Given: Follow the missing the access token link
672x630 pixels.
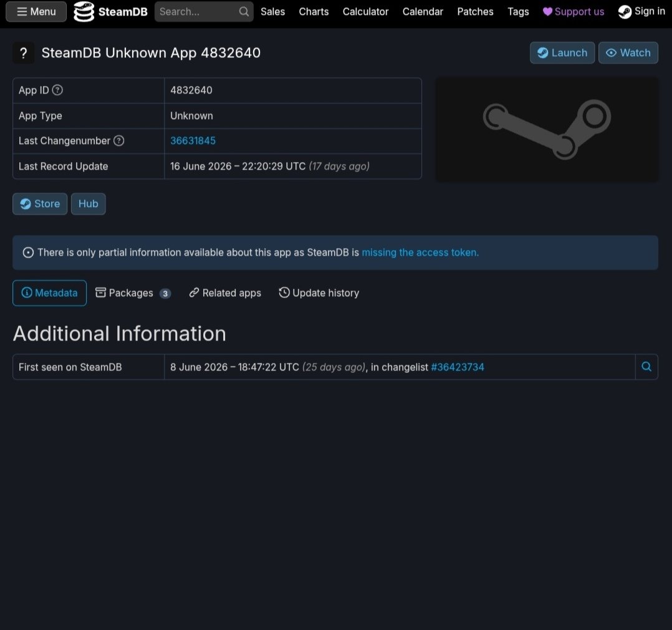Looking at the screenshot, I should click(420, 253).
